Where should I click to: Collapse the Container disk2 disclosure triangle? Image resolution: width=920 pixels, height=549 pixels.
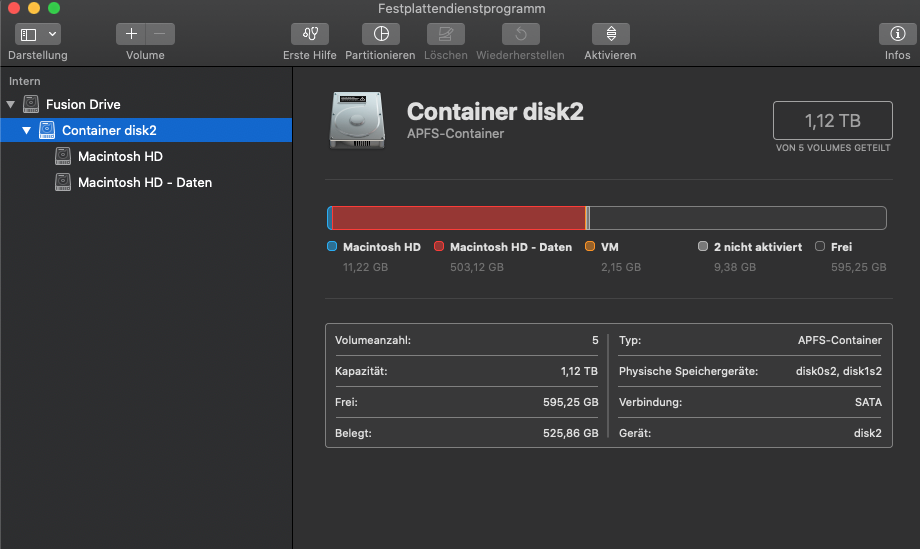pyautogui.click(x=27, y=130)
